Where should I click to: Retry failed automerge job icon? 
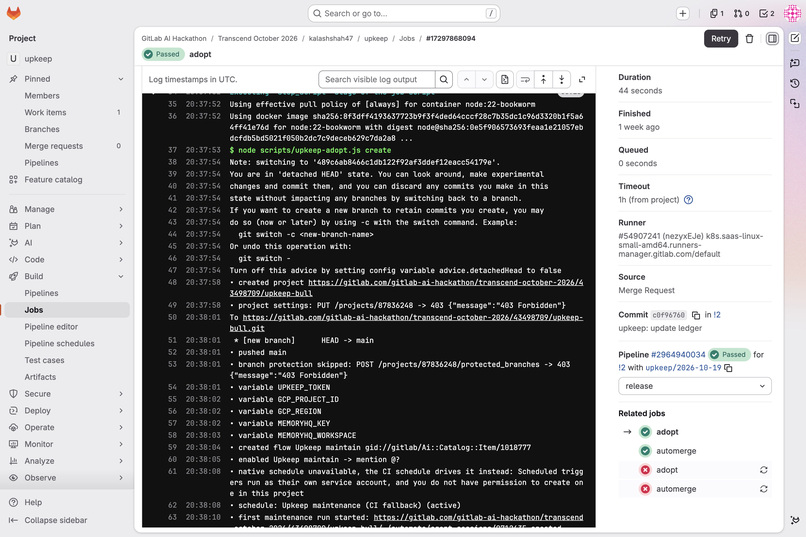(x=763, y=489)
